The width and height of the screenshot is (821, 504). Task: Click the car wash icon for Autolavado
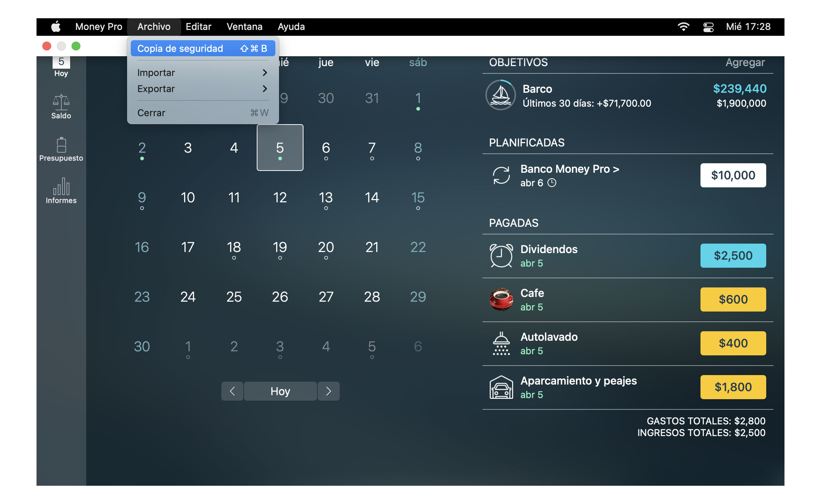click(x=502, y=343)
